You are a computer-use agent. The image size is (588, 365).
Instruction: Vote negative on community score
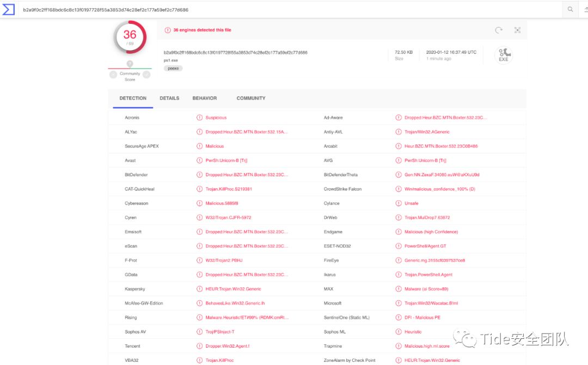pyautogui.click(x=113, y=75)
